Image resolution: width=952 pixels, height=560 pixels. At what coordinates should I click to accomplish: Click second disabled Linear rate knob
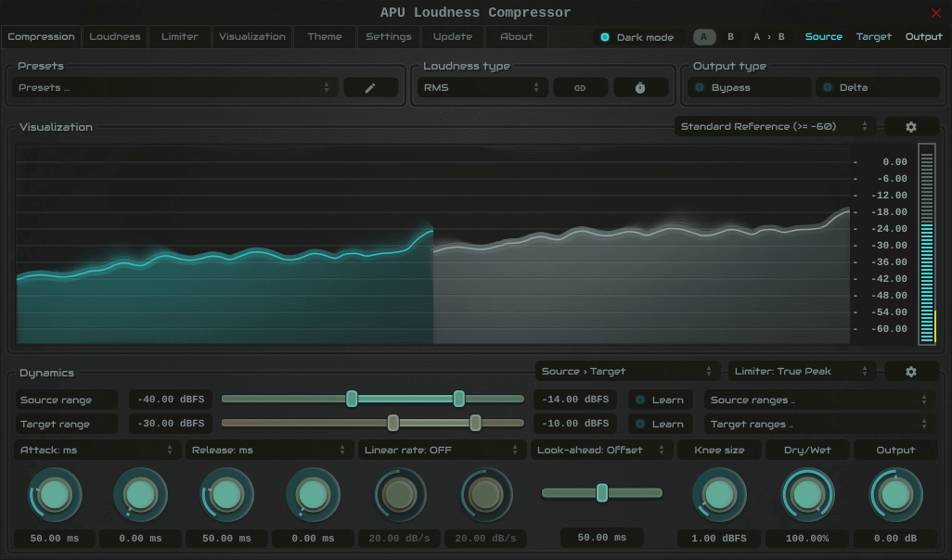pos(485,495)
